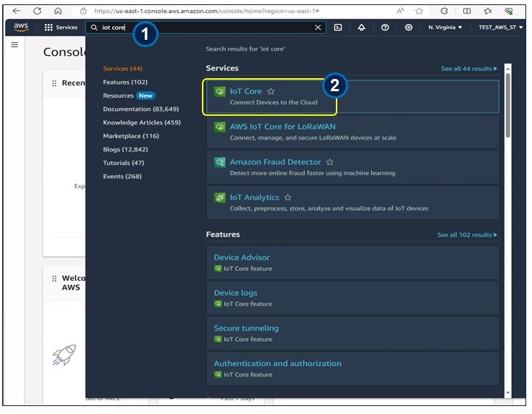Viewport: 532px width, 414px height.
Task: Click the IoT Core service icon
Action: (x=219, y=92)
